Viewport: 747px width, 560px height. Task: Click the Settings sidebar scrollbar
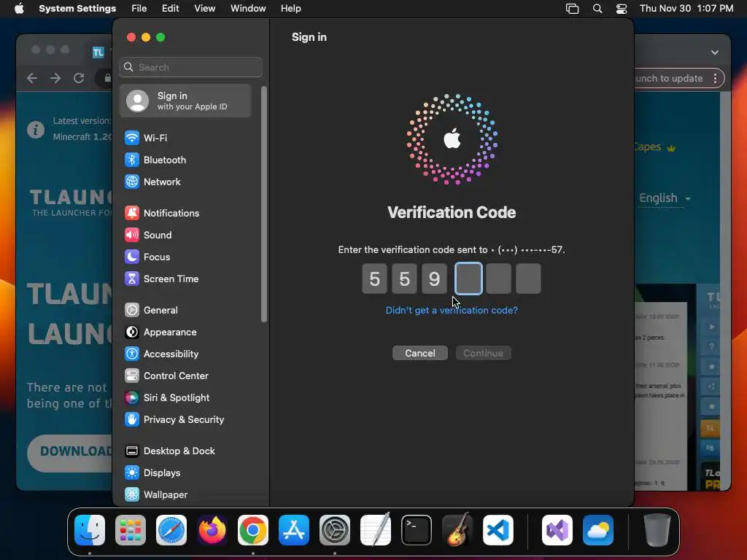click(264, 204)
